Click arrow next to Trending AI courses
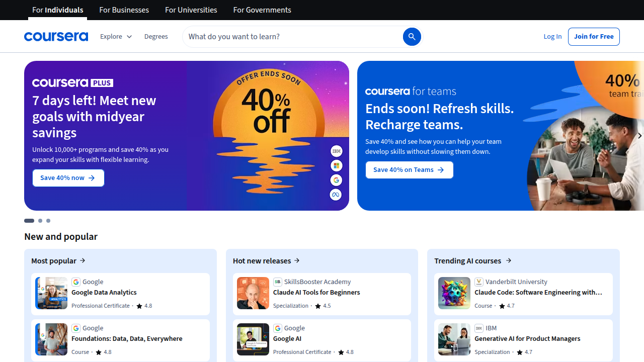 click(509, 260)
